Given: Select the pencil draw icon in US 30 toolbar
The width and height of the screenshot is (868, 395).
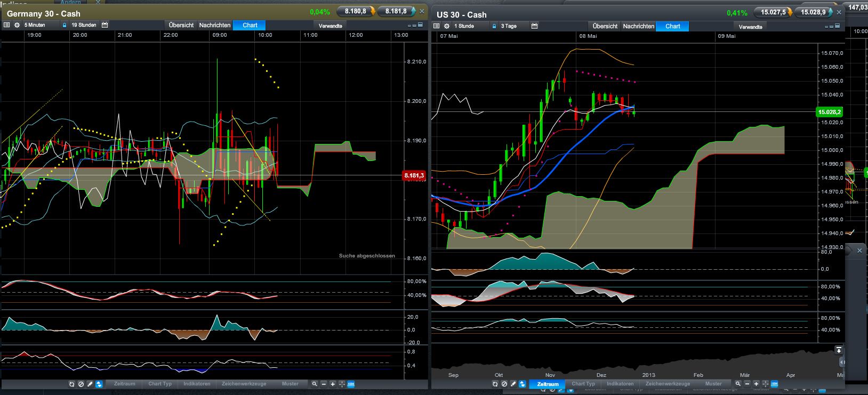Looking at the screenshot, I should (513, 384).
